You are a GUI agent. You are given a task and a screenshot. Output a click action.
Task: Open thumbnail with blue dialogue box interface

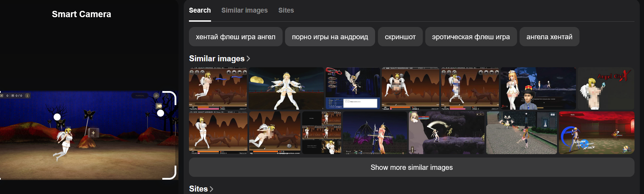353,89
